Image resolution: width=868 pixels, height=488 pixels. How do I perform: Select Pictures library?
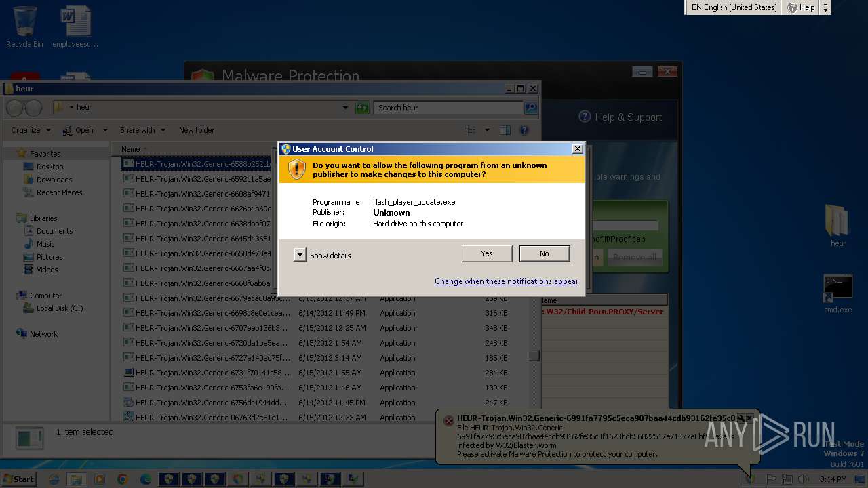click(x=50, y=257)
